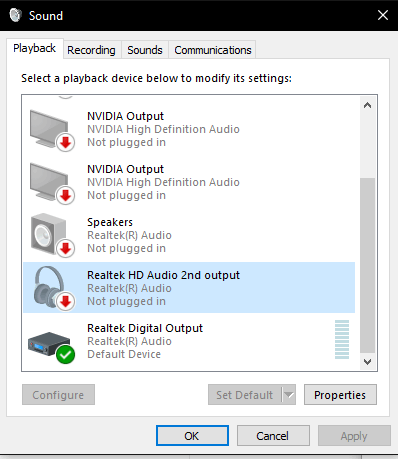Click scroll up arrow of device list
Screen dimensions: 398x459
coord(367,105)
